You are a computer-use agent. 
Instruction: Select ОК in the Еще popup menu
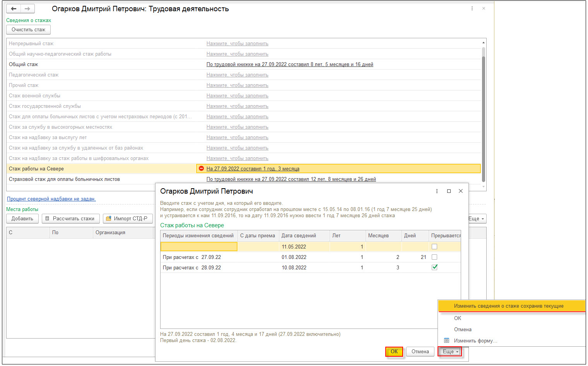coord(458,318)
